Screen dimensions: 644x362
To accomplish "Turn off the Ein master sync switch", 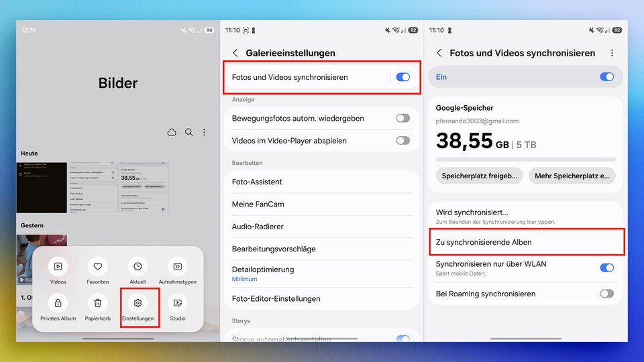I will click(x=606, y=76).
